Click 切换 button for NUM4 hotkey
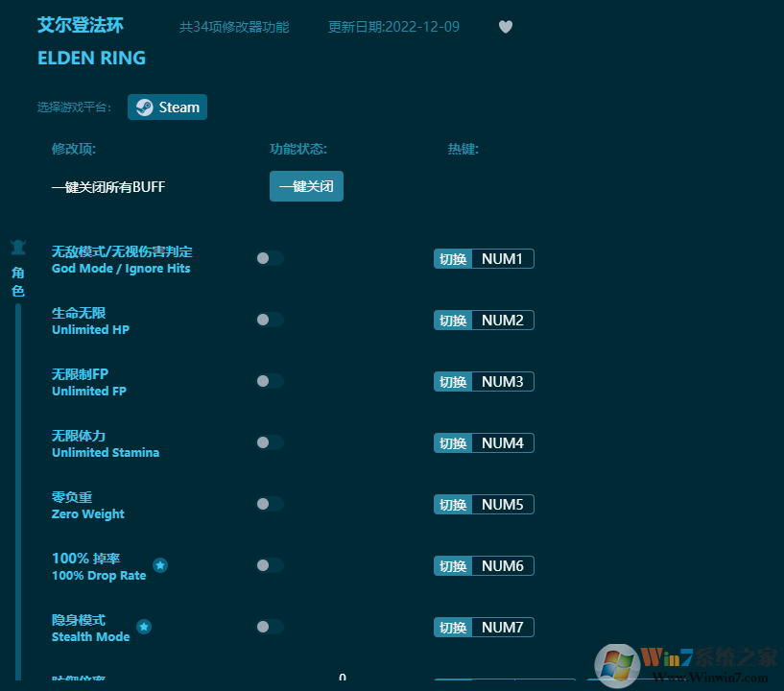Screen dimensions: 784x691 pyautogui.click(x=453, y=443)
